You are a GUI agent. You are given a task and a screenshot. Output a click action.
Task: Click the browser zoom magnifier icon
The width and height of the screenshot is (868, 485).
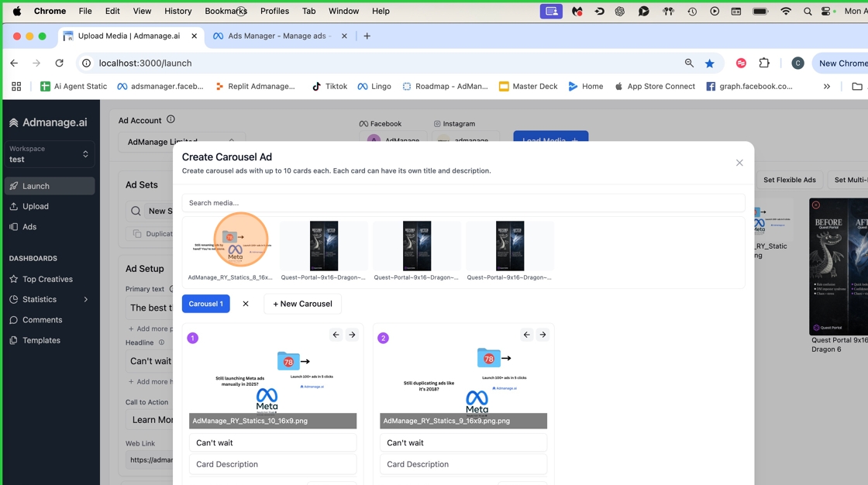[689, 63]
